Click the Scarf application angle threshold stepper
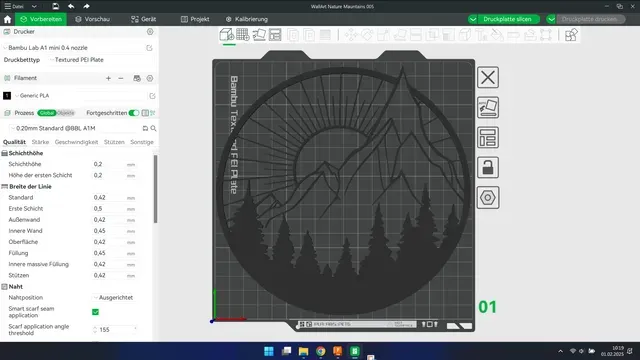640x360 pixels. [95, 330]
